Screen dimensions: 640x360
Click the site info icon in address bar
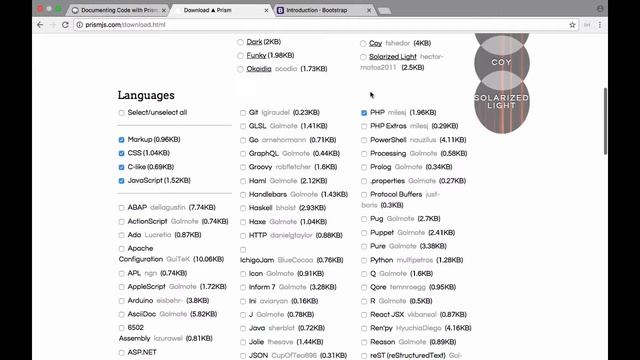click(x=80, y=25)
